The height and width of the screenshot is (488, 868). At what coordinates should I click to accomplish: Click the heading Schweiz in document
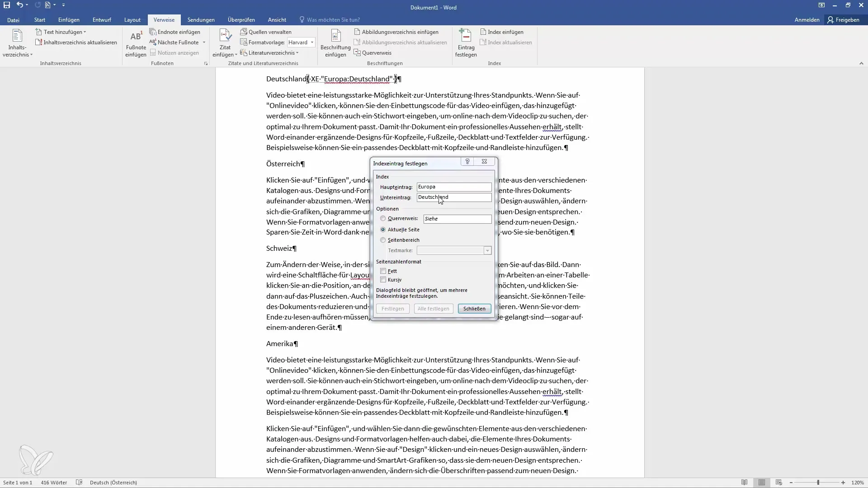coord(279,249)
